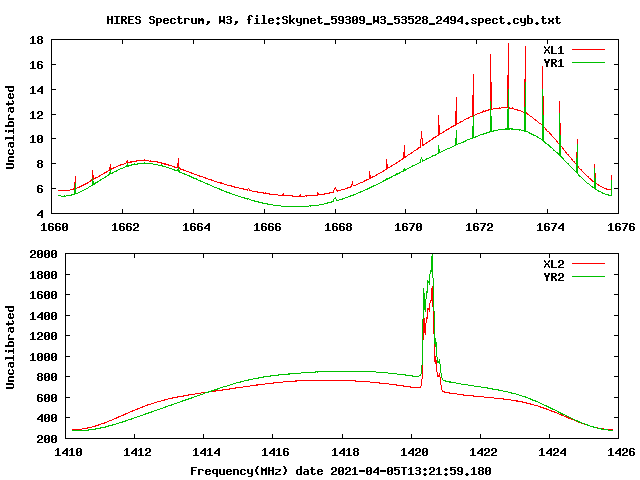Image resolution: width=640 pixels, height=480 pixels.
Task: Click the 1200 y-axis tick label
Action: [43, 336]
